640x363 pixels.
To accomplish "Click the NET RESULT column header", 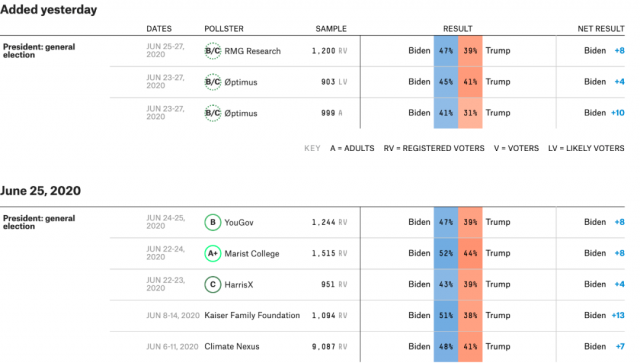I will click(601, 29).
